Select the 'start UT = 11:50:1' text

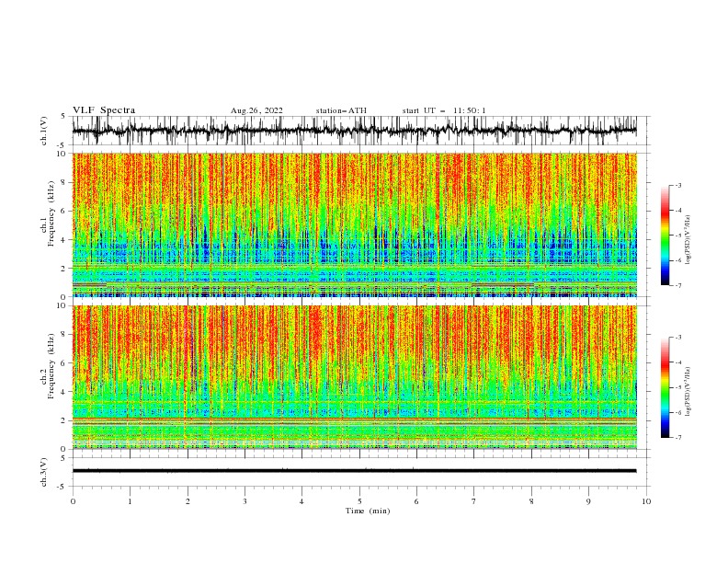point(444,110)
